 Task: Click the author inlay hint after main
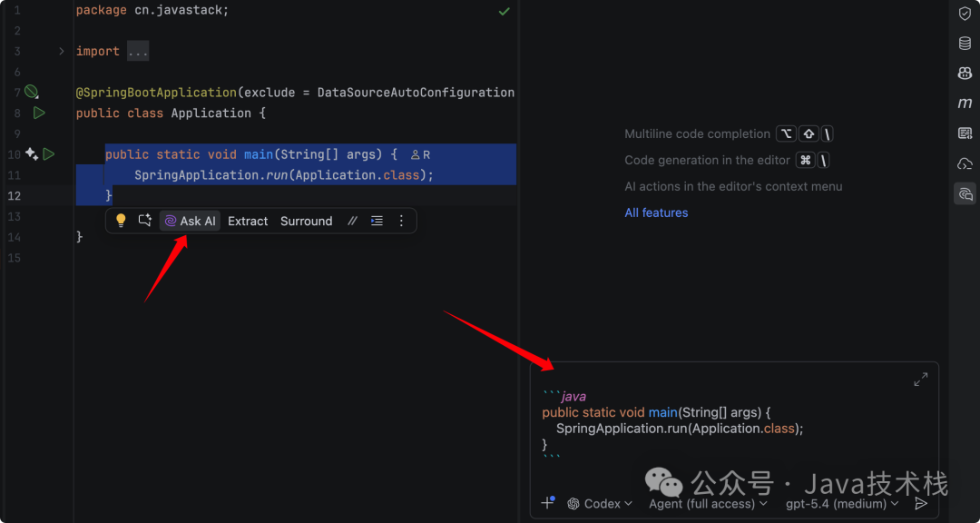[x=420, y=154]
